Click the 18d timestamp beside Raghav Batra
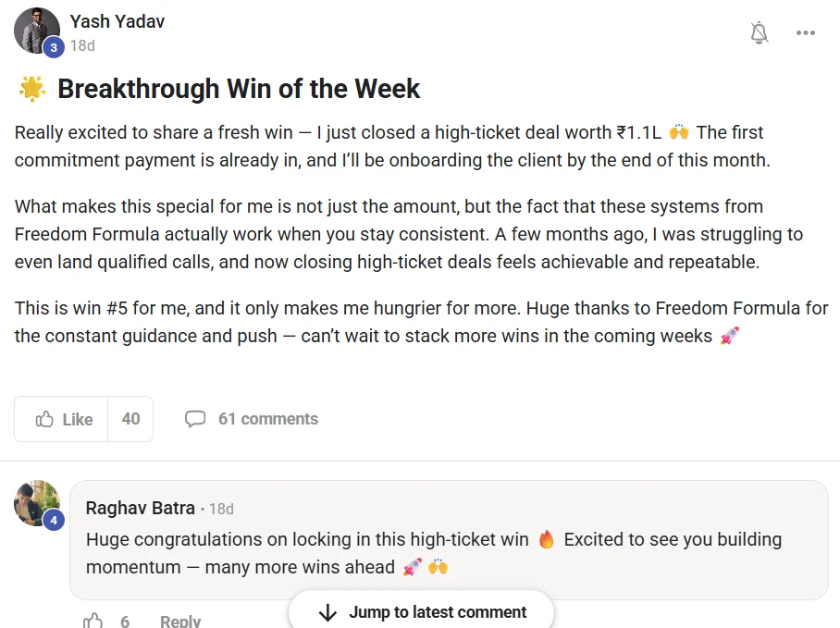 [222, 509]
